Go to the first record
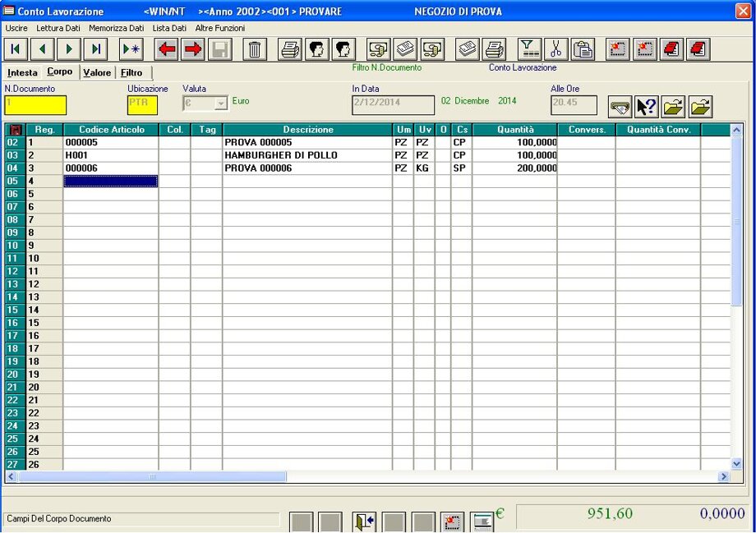Image resolution: width=756 pixels, height=533 pixels. click(x=16, y=49)
